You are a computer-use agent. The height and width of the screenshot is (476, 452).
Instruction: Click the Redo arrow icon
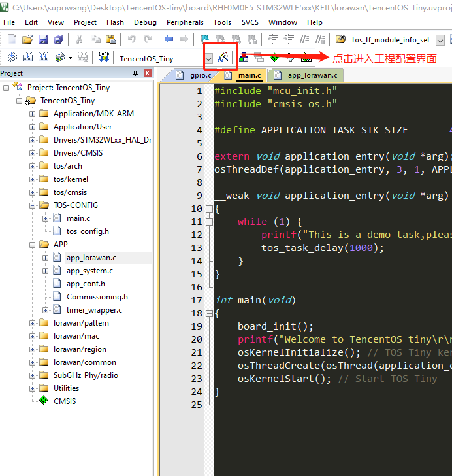(148, 39)
